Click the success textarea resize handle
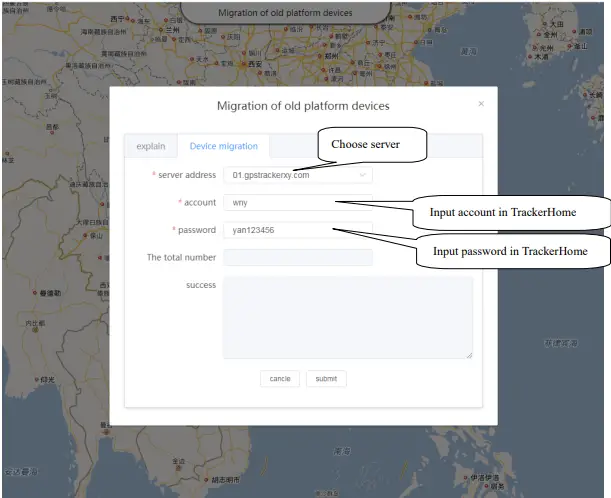The width and height of the screenshot is (611, 498). 470,355
